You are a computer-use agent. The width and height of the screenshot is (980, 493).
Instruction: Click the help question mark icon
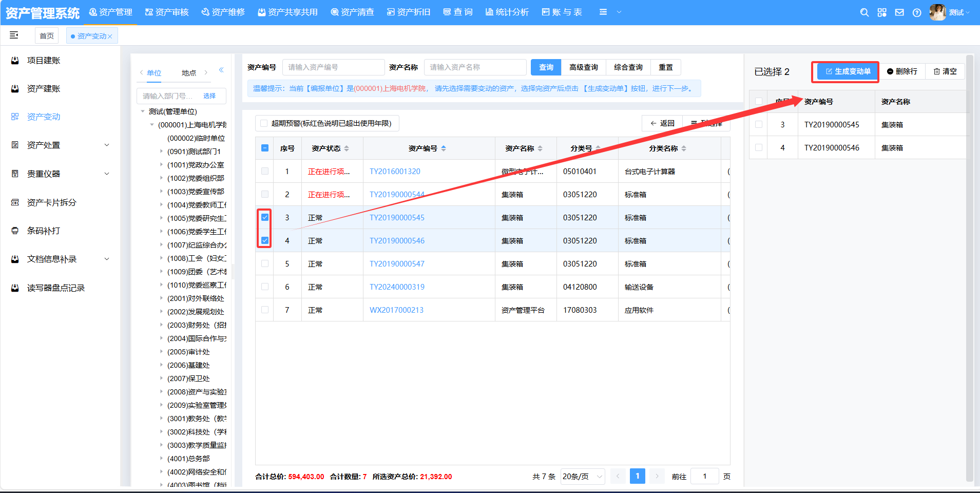[x=917, y=12]
